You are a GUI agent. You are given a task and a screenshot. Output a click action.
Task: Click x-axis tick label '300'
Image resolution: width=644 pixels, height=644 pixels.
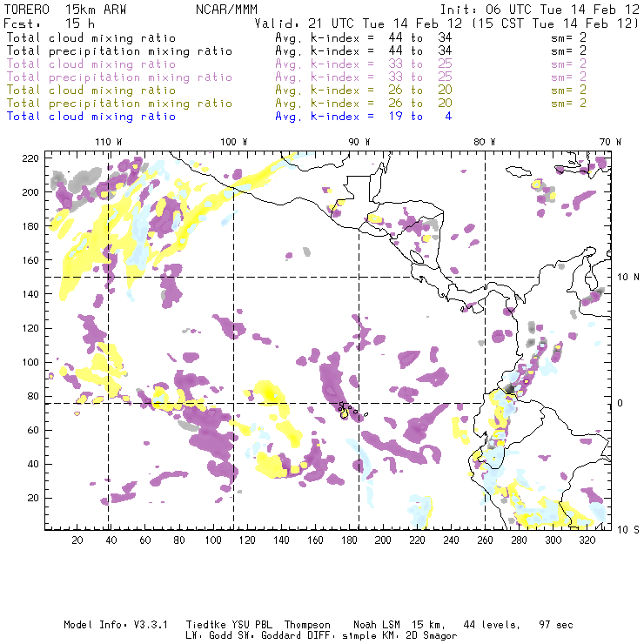[553, 540]
